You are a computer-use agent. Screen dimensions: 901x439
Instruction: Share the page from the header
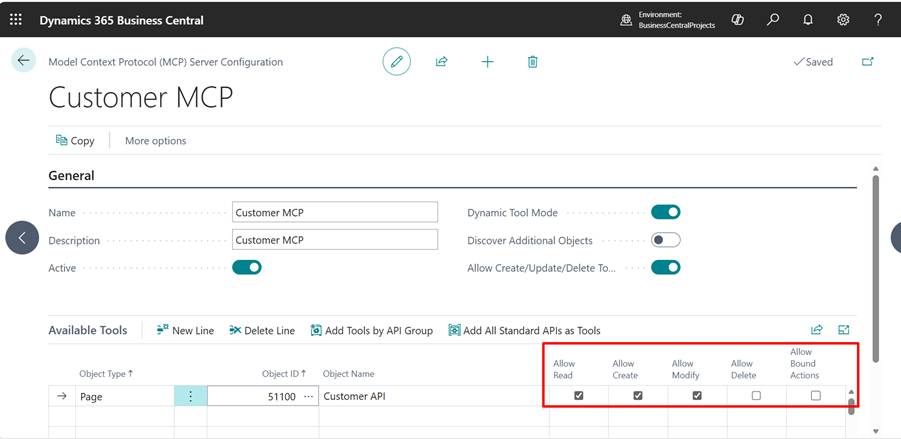[x=441, y=62]
